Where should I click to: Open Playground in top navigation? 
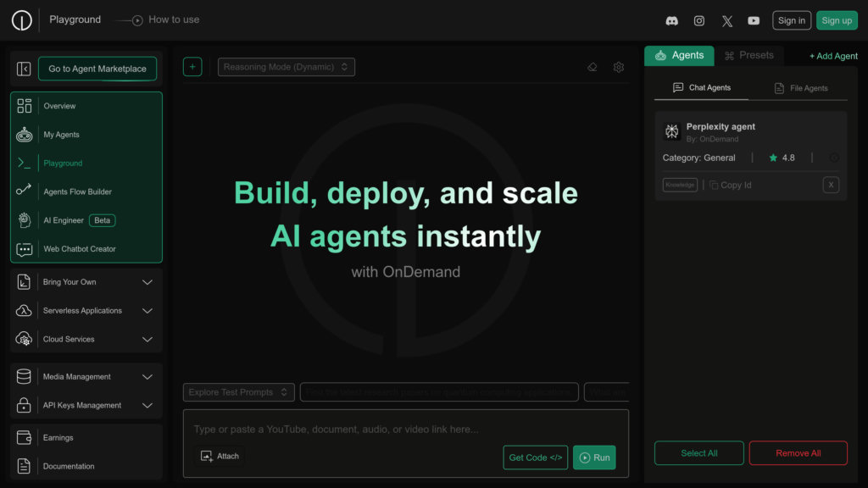(75, 20)
